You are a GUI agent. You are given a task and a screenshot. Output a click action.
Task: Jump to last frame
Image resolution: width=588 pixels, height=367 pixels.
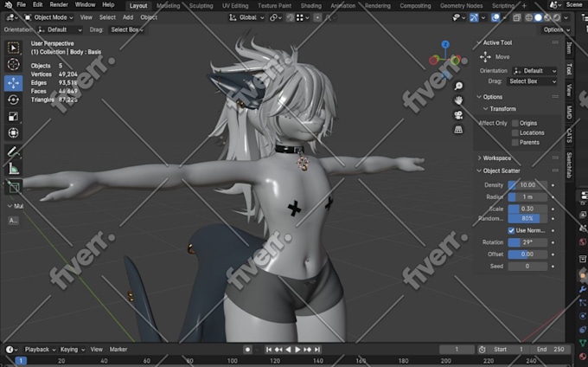[317, 350]
